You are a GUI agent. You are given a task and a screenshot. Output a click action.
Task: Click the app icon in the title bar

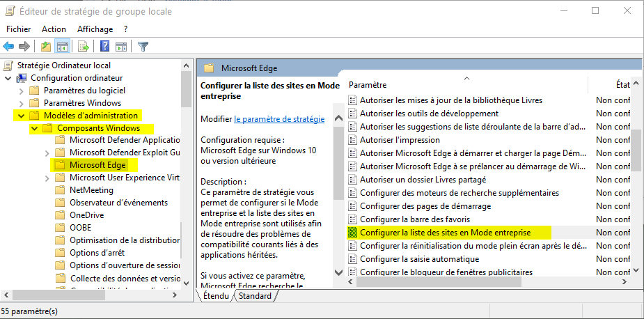tap(10, 11)
